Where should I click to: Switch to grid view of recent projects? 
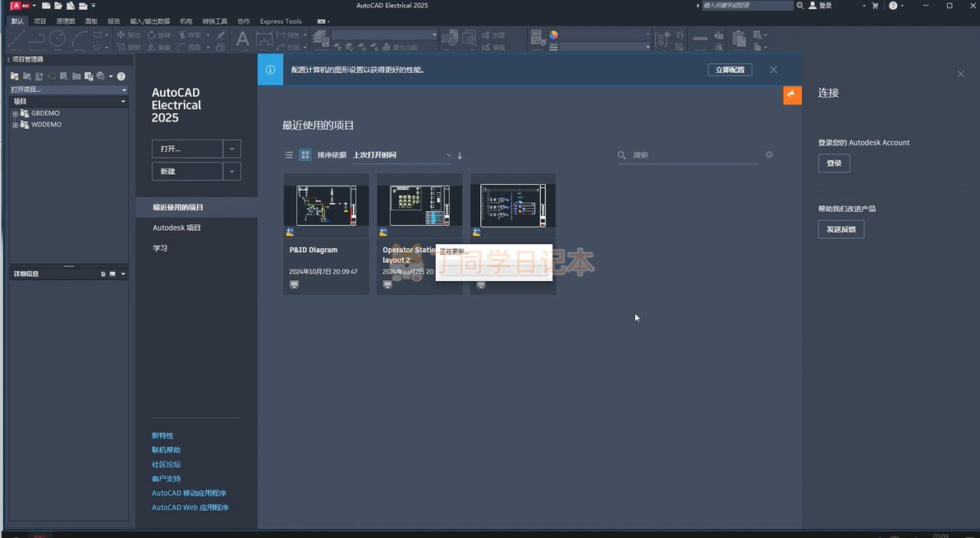305,154
